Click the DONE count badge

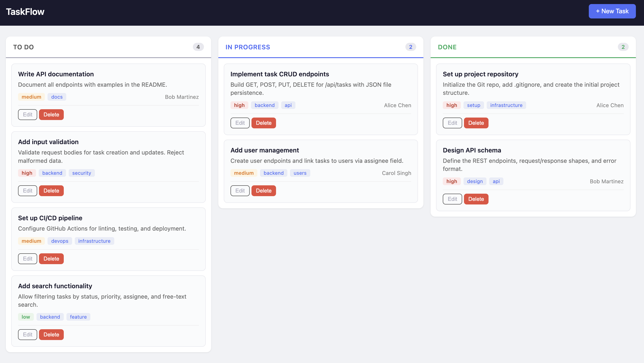[x=623, y=47]
